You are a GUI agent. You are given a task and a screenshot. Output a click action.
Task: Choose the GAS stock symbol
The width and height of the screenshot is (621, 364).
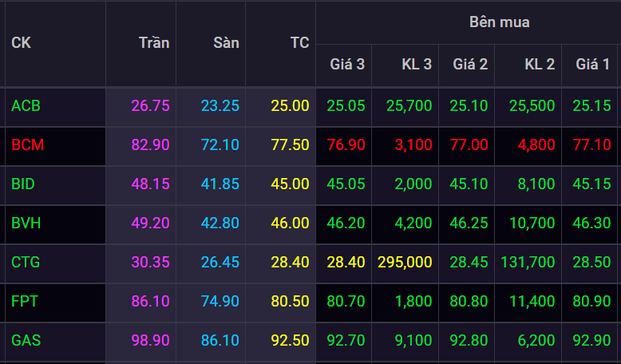26,340
